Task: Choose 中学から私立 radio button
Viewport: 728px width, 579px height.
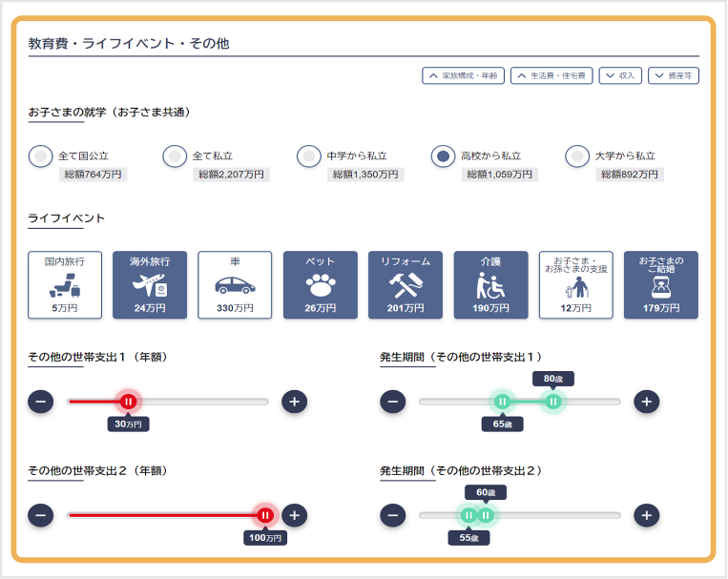Action: tap(309, 156)
